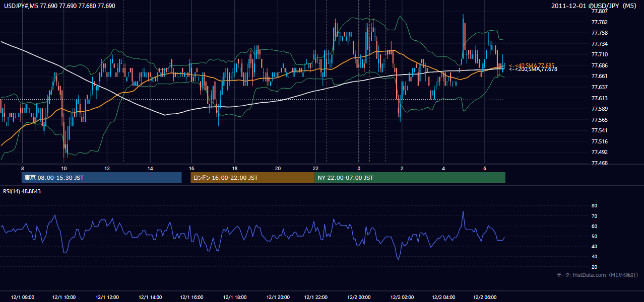Image resolution: width=644 pixels, height=302 pixels.
Task: Click hour label 14 under price chart
Action: coord(150,168)
